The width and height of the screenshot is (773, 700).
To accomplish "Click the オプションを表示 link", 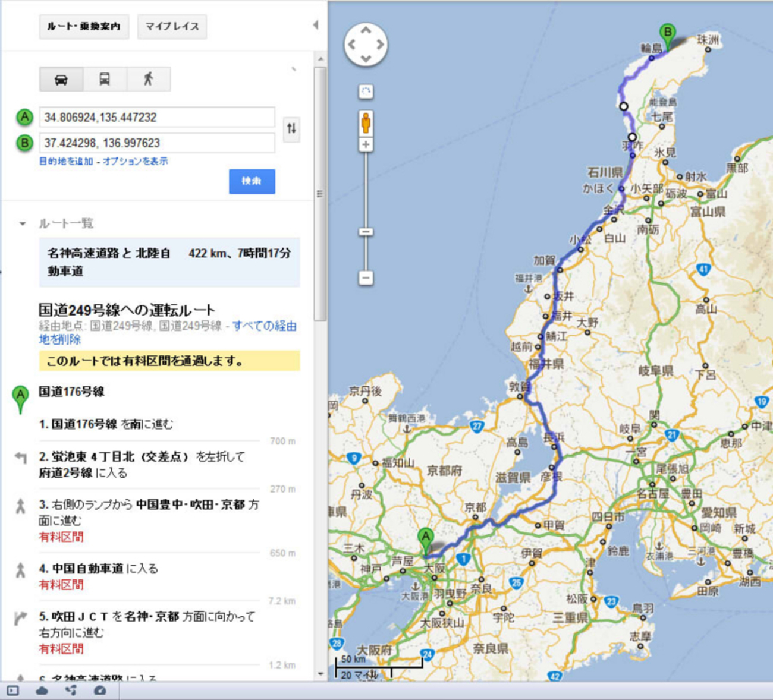I will [x=136, y=161].
